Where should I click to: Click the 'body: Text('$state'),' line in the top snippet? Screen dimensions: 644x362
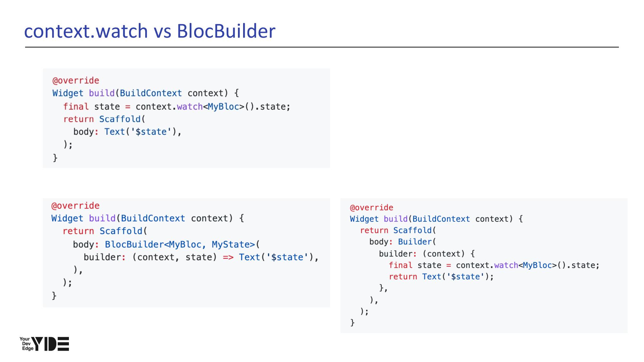127,132
